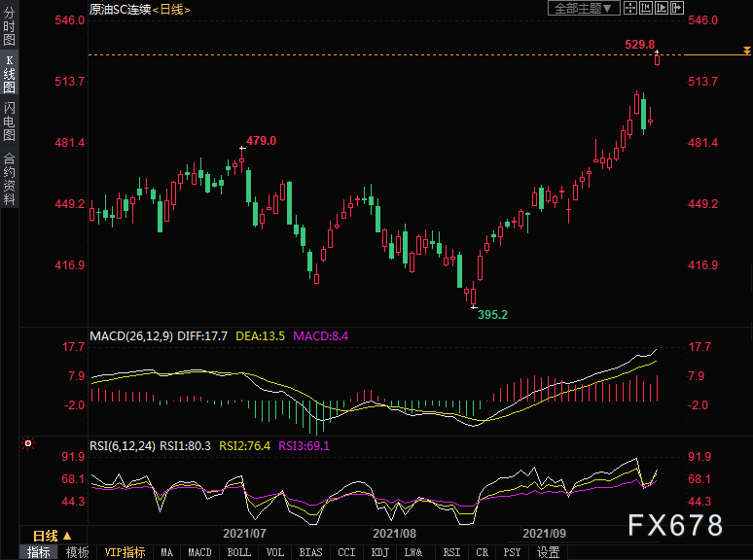The height and width of the screenshot is (560, 753).
Task: Click the play-forward chart icon in top toolbar
Action: (x=663, y=9)
